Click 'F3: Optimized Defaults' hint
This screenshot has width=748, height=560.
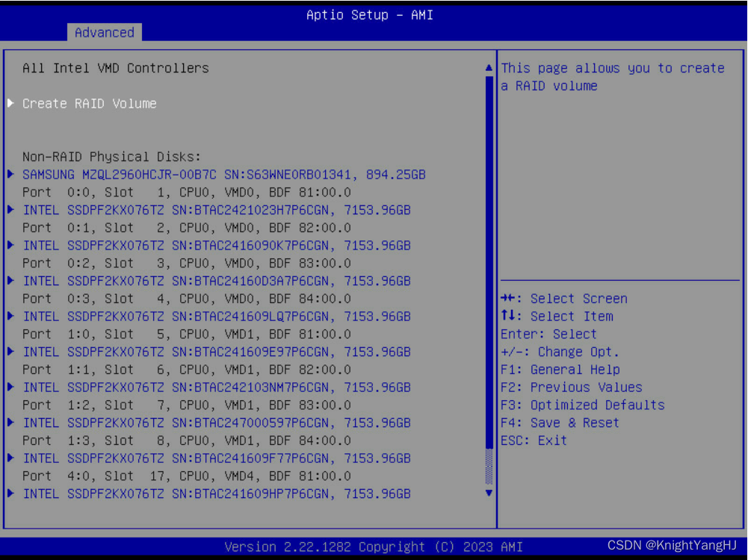coord(582,405)
